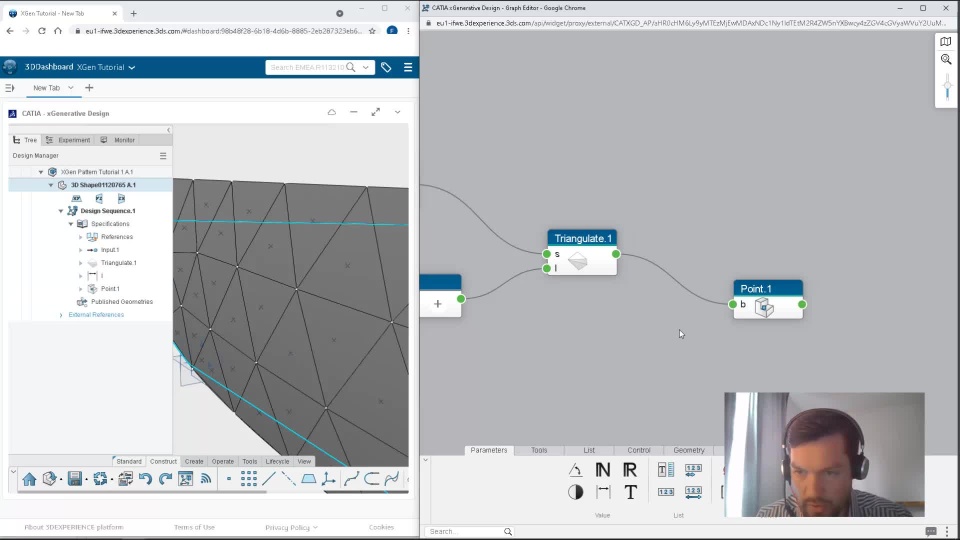Open the XGen Tutorial dashboard dropdown
960x540 pixels.
pos(132,67)
